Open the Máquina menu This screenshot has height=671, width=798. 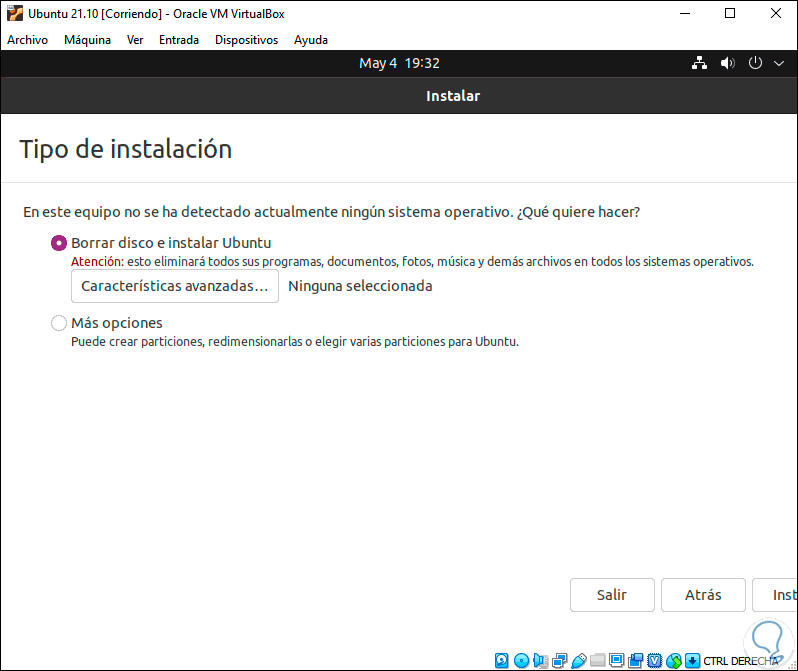pyautogui.click(x=88, y=40)
